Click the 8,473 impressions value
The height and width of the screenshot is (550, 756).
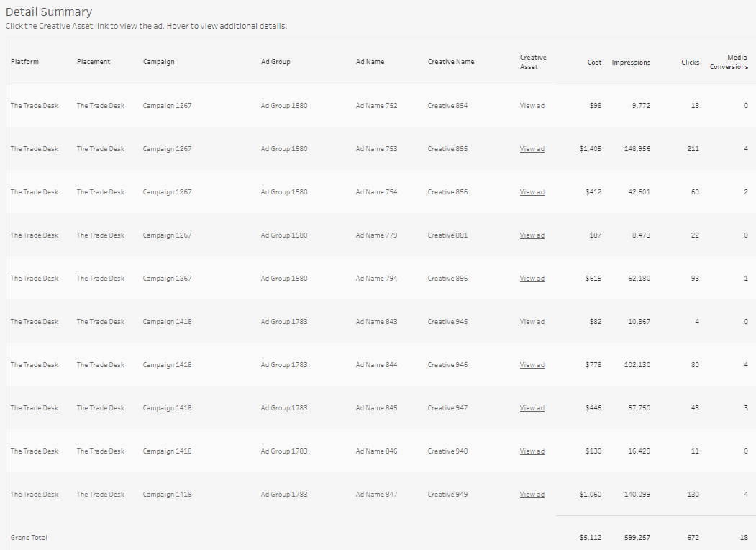tap(641, 235)
